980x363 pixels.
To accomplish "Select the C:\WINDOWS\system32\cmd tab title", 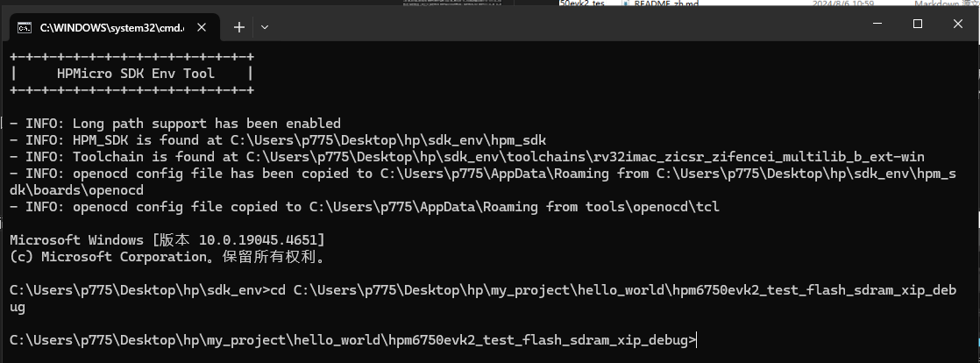I will [111, 27].
